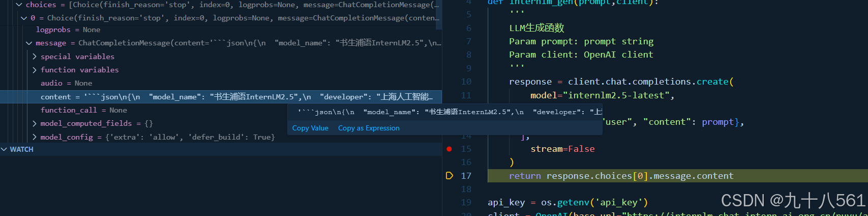
Task: Select the audio = None variable row
Action: (x=221, y=83)
